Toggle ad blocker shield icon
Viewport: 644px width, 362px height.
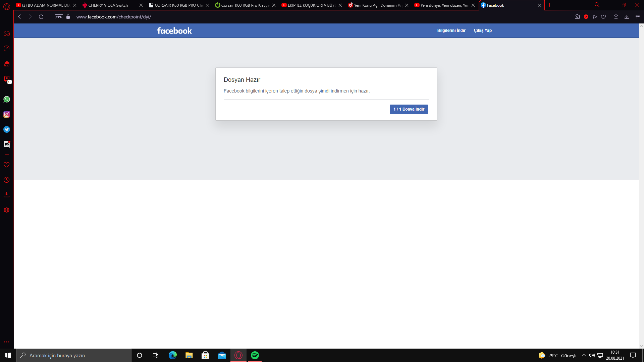(x=586, y=17)
